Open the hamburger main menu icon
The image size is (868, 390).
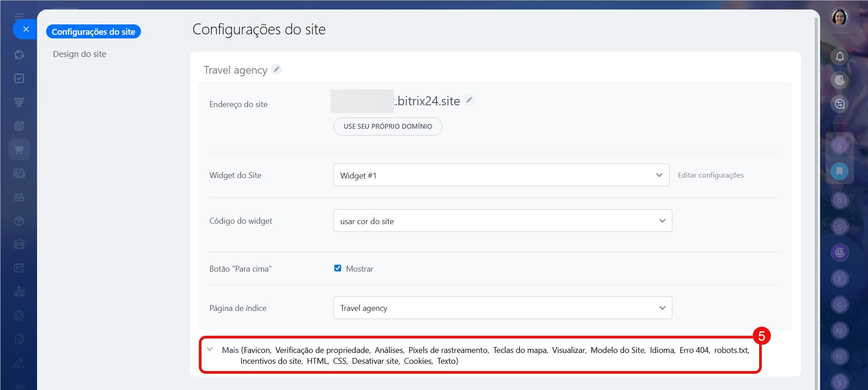point(19,17)
